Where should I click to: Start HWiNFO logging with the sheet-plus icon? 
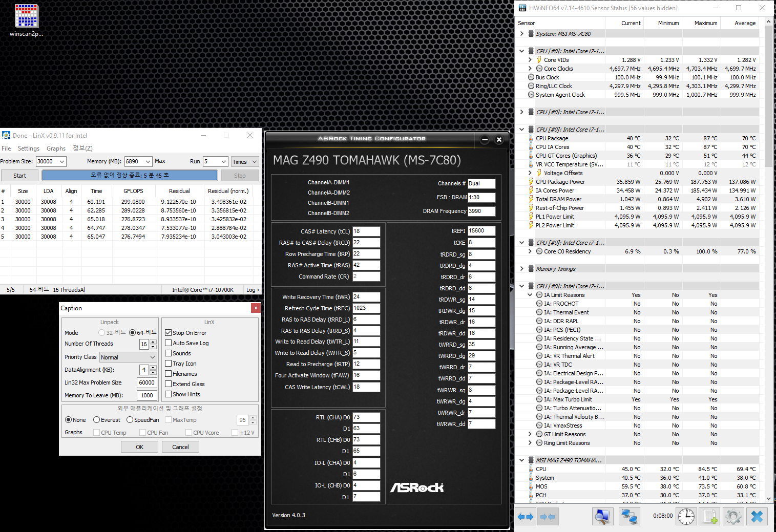pos(711,516)
